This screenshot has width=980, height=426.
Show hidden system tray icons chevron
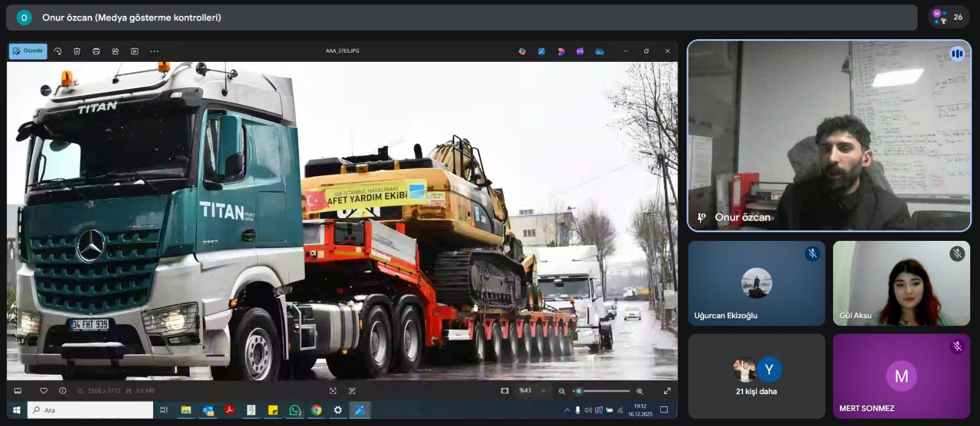coord(567,410)
